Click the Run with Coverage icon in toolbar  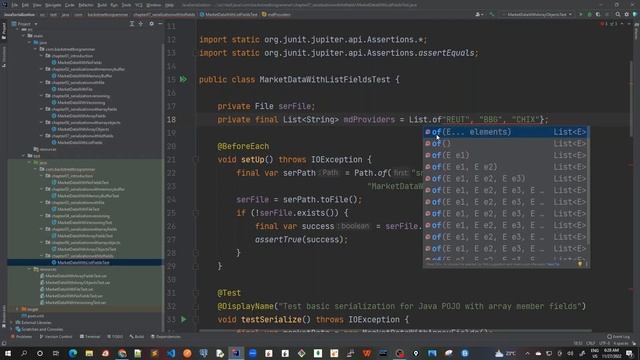tap(598, 14)
